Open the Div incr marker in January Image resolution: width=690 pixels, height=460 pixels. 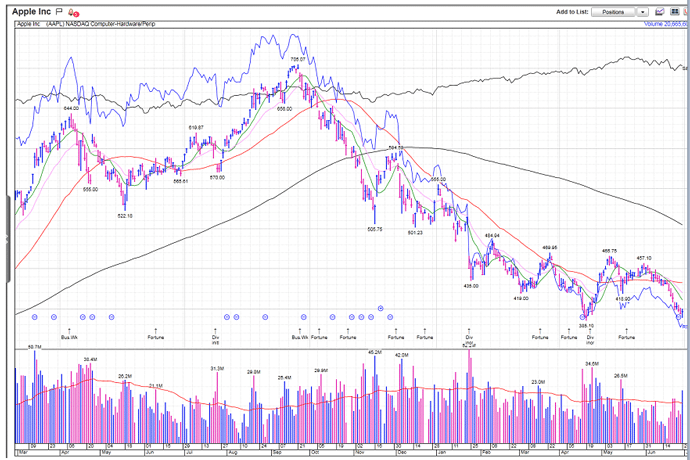pyautogui.click(x=469, y=337)
